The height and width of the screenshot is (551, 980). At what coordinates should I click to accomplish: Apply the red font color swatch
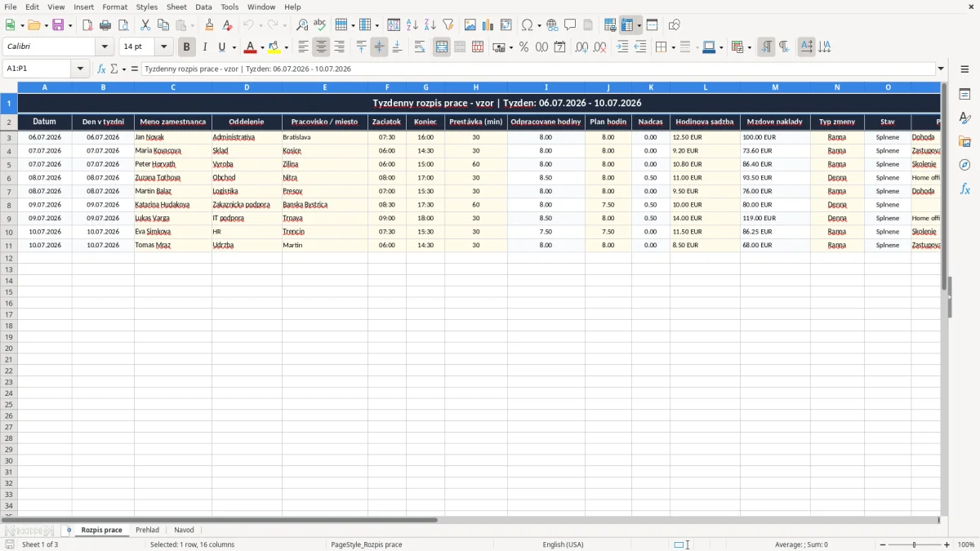pos(251,47)
